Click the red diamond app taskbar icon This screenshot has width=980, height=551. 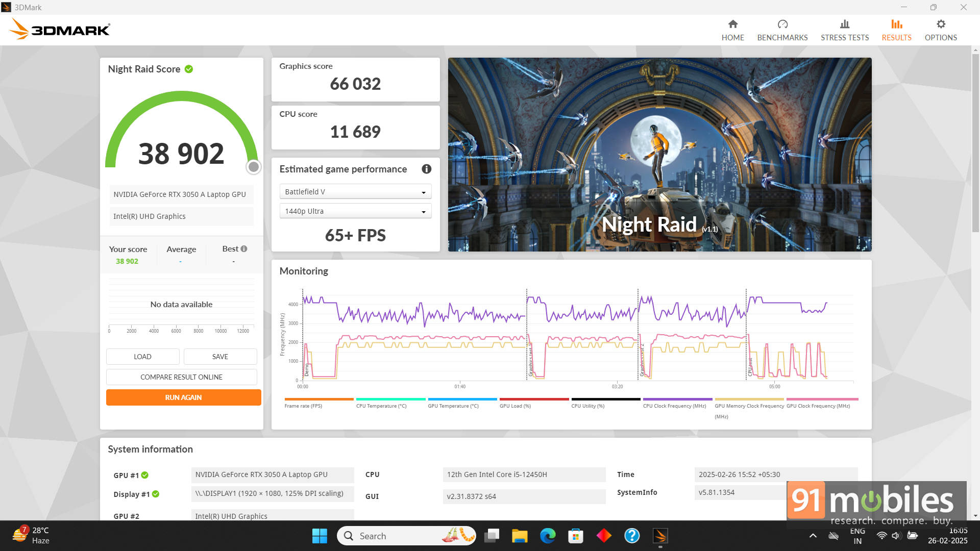(604, 536)
